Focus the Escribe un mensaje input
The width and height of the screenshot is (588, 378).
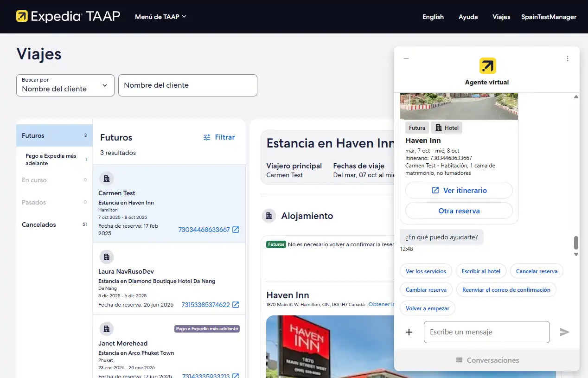(487, 332)
